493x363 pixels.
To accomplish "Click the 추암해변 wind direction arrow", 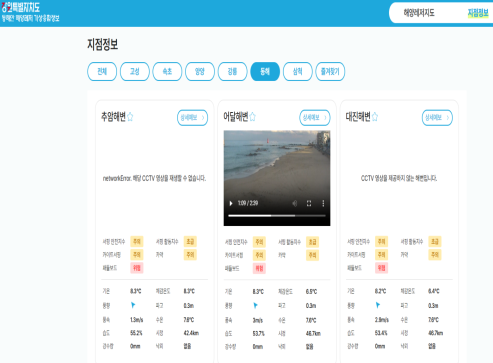I will click(133, 305).
